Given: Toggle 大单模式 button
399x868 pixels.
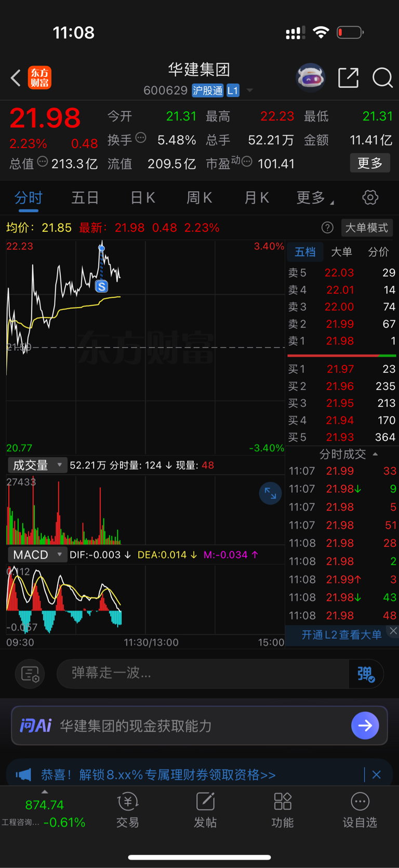Looking at the screenshot, I should 367,228.
